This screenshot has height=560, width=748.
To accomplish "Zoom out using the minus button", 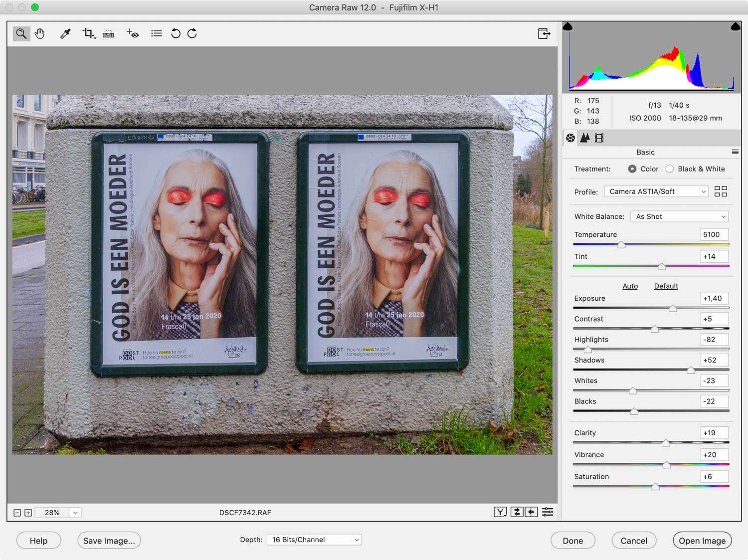I will click(x=17, y=513).
